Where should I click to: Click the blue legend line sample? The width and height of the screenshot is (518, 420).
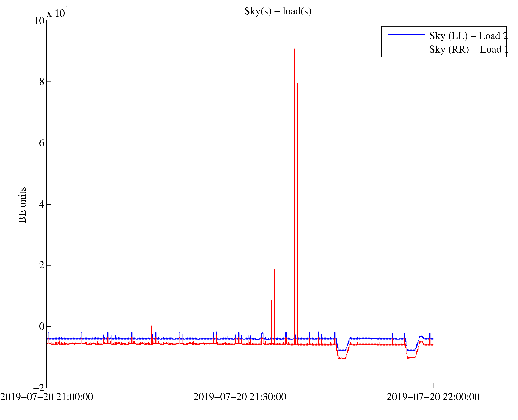(406, 35)
